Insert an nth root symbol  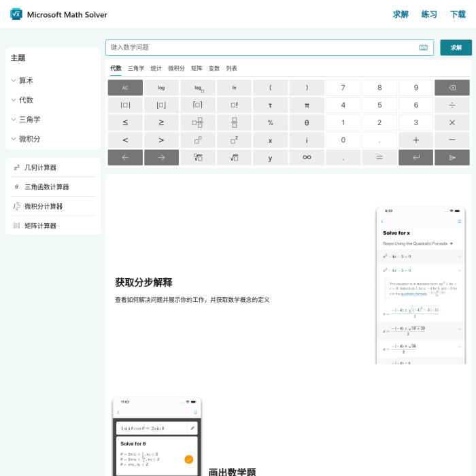(x=198, y=158)
